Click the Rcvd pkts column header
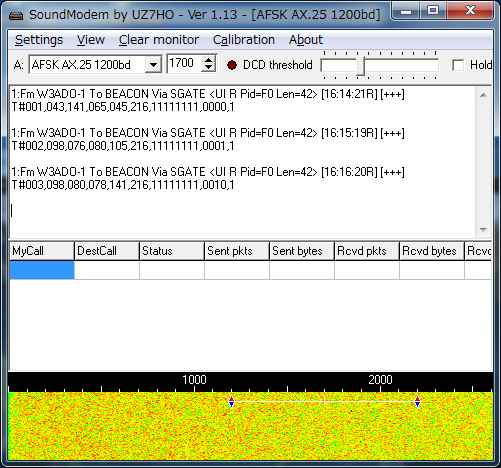Image resolution: width=501 pixels, height=468 pixels. pyautogui.click(x=367, y=251)
